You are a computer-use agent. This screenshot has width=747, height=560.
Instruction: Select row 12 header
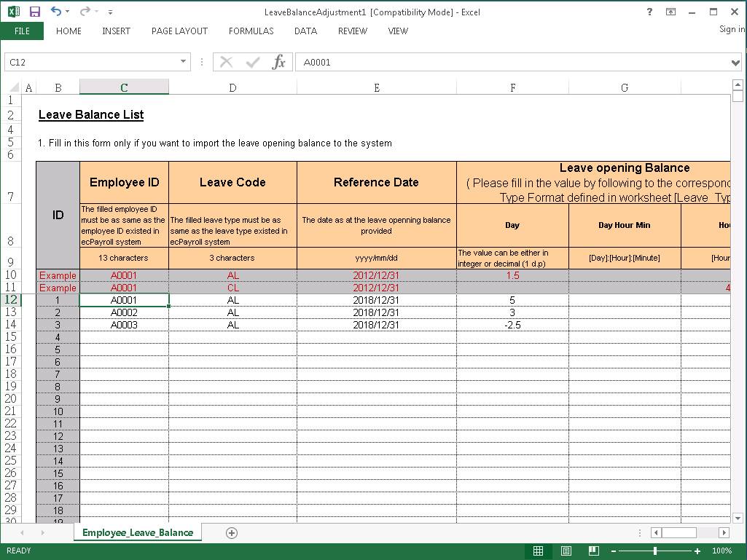11,299
